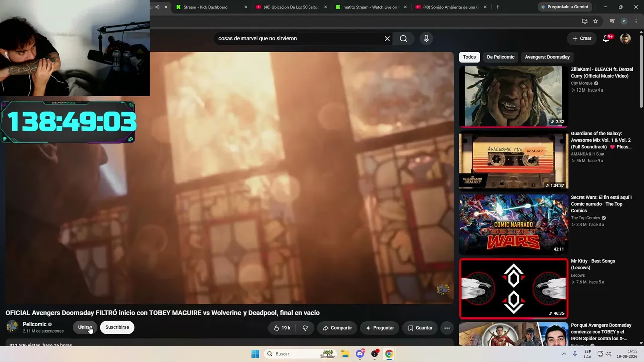Select the Avengers: Doomsday filter chip

coord(547,57)
